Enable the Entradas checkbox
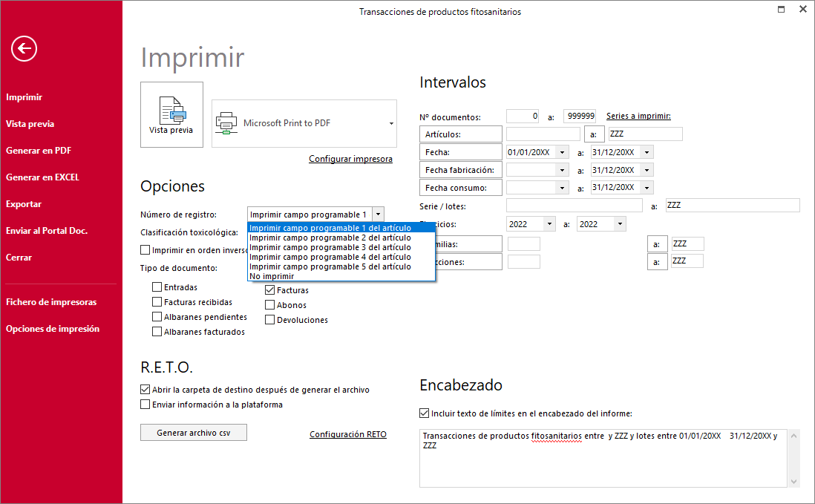The height and width of the screenshot is (504, 815). 157,287
